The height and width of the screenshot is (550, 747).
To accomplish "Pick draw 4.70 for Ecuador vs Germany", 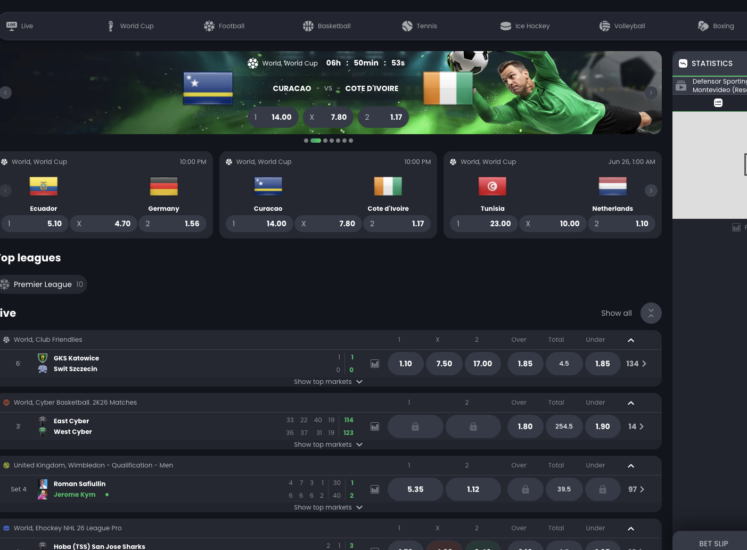I will pos(103,224).
